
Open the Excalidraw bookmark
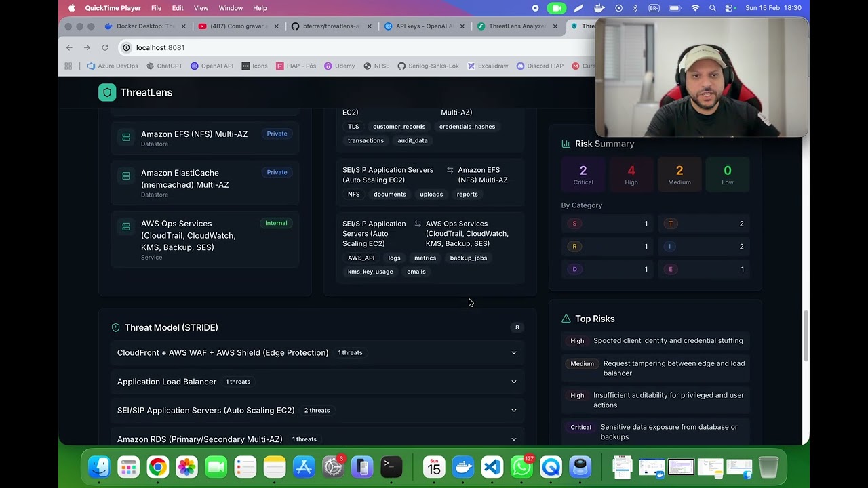(488, 66)
